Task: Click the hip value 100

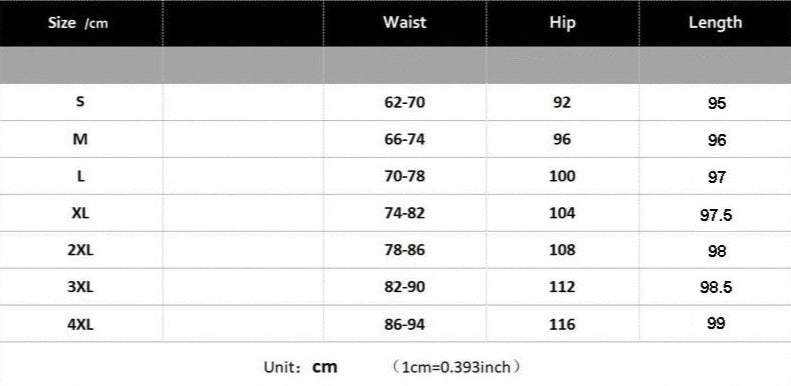Action: [562, 176]
